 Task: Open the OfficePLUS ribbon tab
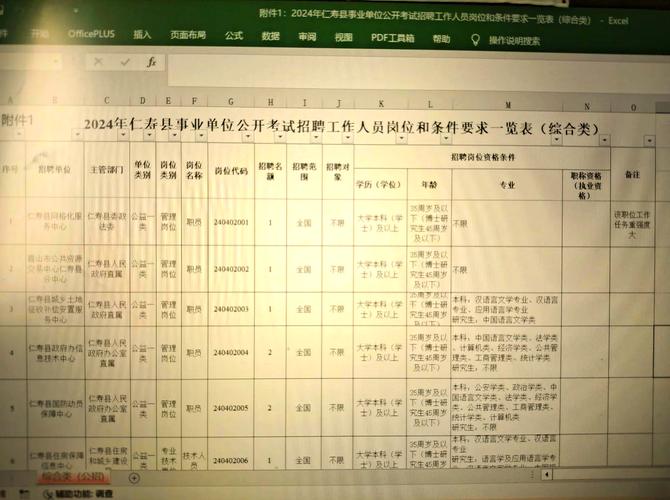point(91,34)
